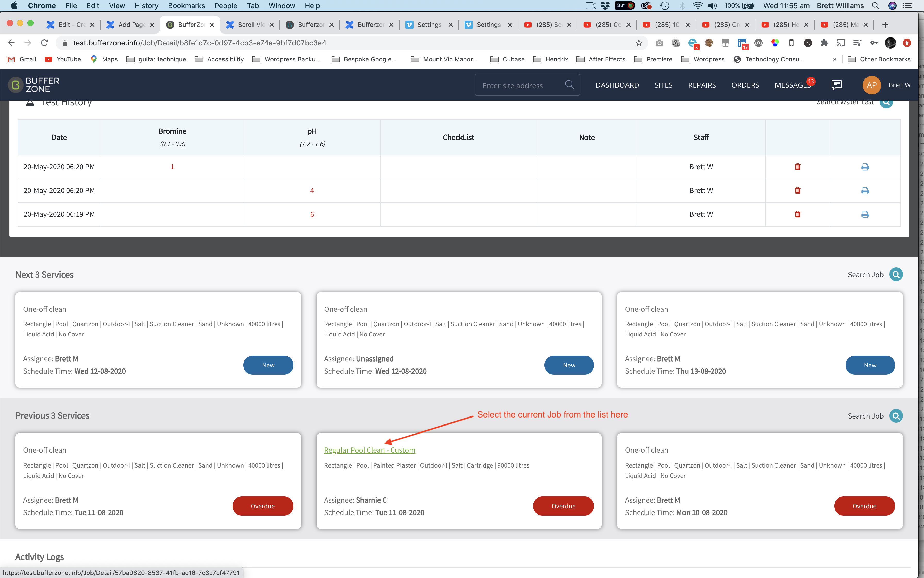Delete the 06:19 PM test row
Viewport: 924px width, 578px height.
tap(798, 214)
